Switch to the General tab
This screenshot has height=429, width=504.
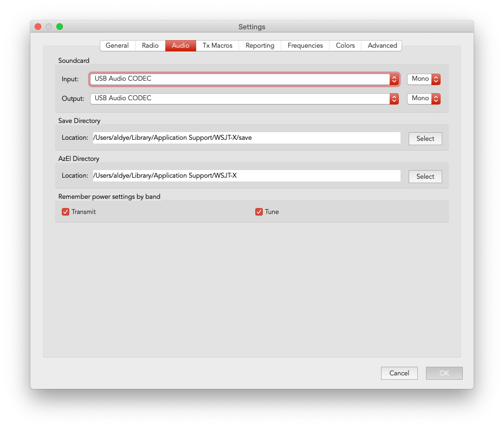point(117,45)
